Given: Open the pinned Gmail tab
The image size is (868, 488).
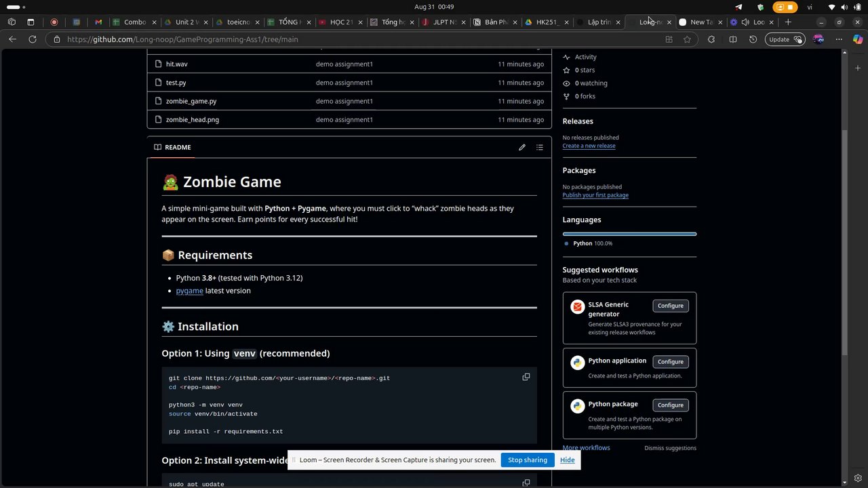Looking at the screenshot, I should coord(98,22).
